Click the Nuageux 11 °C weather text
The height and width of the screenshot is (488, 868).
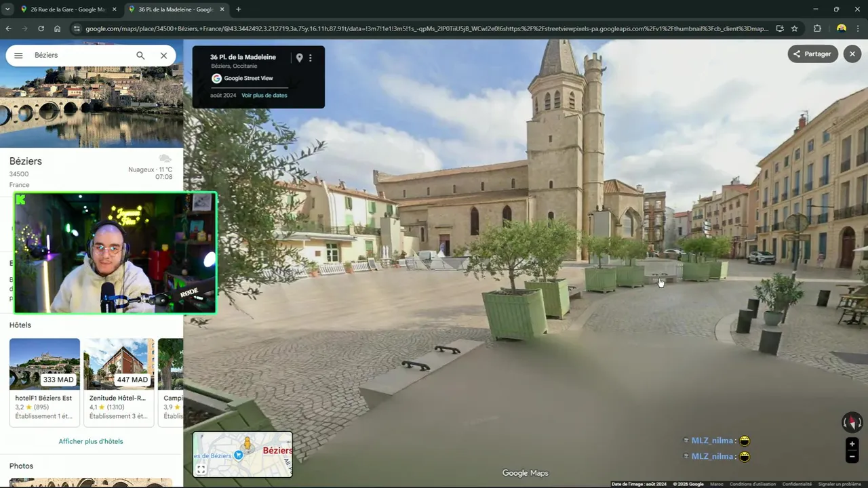point(151,169)
